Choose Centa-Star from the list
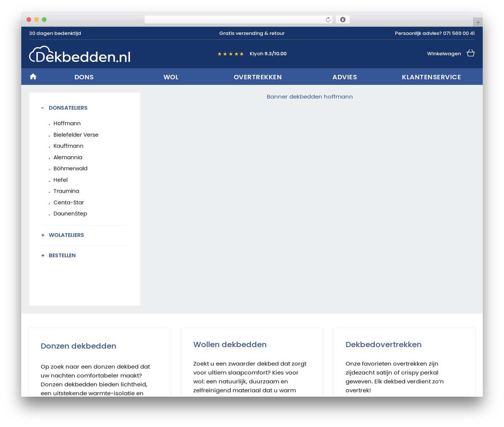Screen dimensions: 504x427 click(x=69, y=202)
